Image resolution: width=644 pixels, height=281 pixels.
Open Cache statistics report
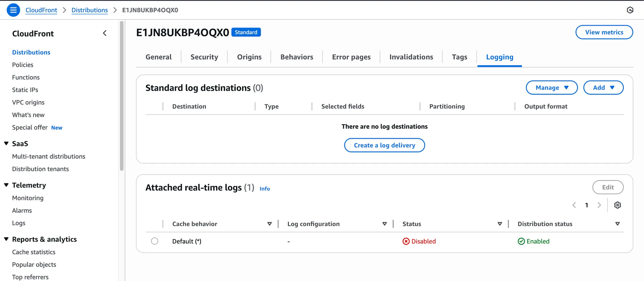point(34,252)
